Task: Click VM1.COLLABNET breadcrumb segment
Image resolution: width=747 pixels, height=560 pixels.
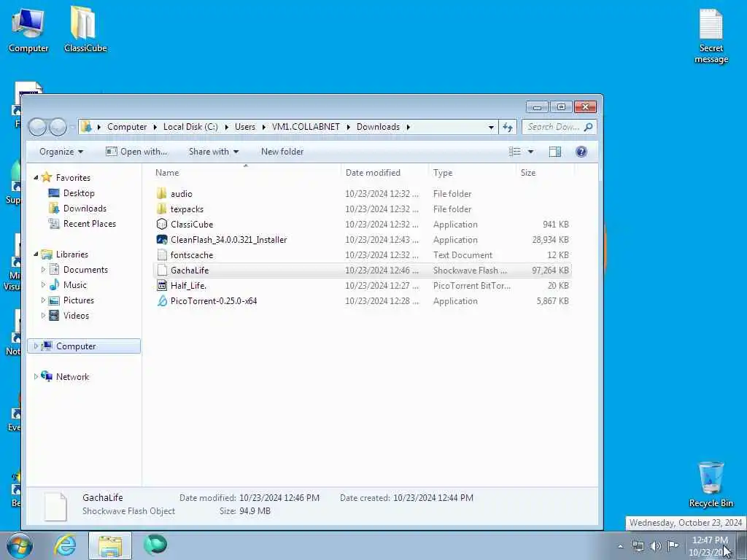Action: click(x=306, y=127)
